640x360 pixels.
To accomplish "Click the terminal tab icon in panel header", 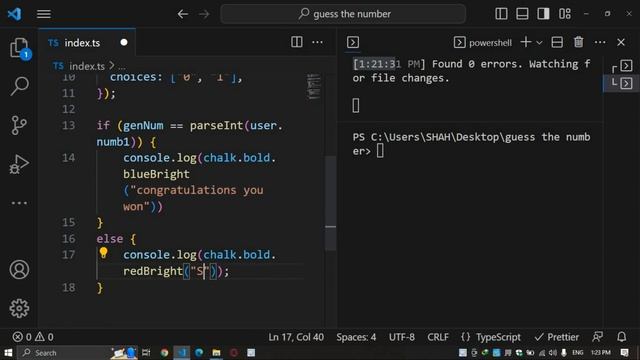I will pyautogui.click(x=353, y=42).
